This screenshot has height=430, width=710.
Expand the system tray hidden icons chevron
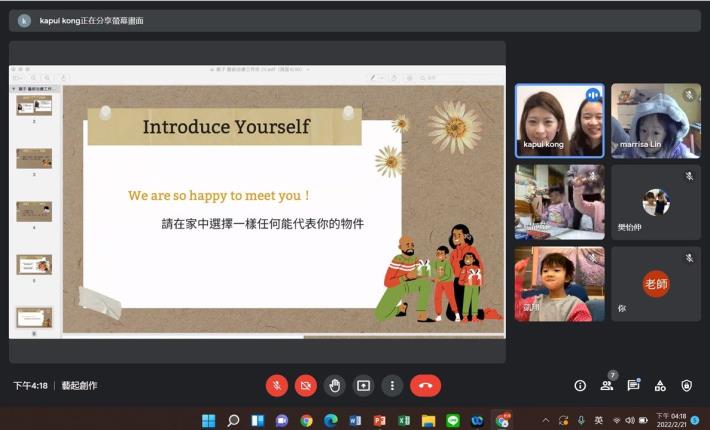(546, 420)
